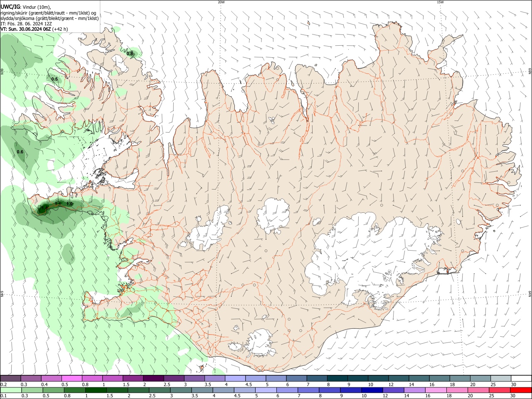Select the darkest green 1 swatch in the lower legend row
Viewport: 532px width, 399px height.
tap(96, 390)
